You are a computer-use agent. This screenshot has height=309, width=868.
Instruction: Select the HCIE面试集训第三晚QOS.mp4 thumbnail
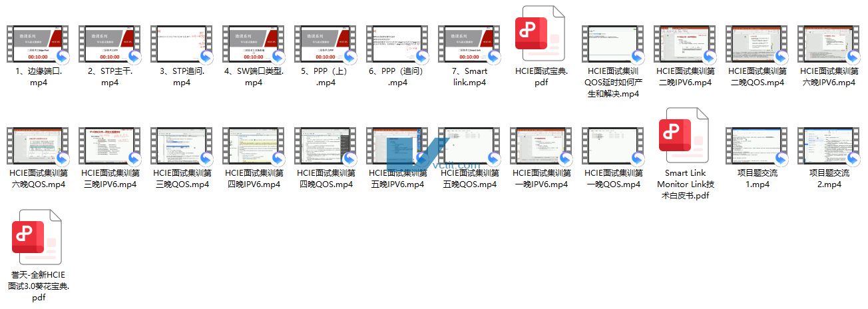click(182, 147)
